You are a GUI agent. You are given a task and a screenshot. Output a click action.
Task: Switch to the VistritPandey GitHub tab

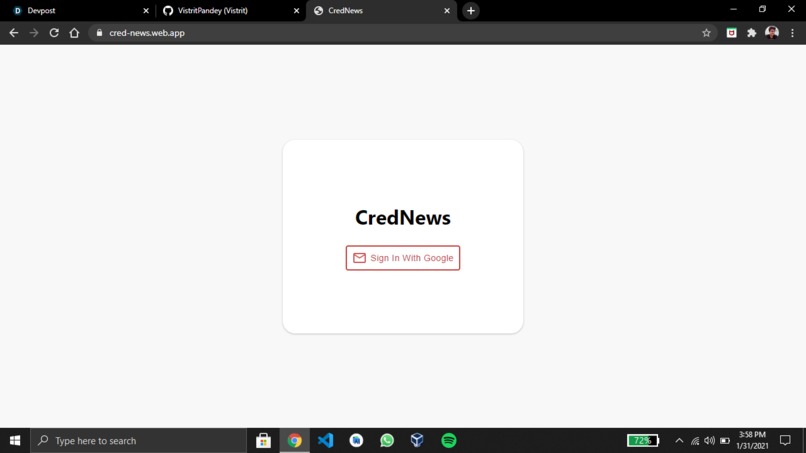(229, 10)
